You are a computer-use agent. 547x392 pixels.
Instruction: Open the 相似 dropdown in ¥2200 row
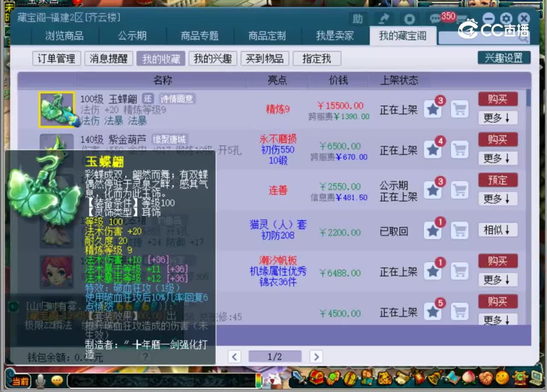click(498, 230)
